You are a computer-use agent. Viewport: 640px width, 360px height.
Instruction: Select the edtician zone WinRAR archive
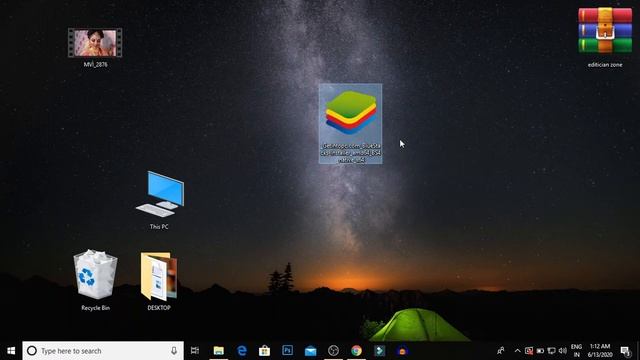[605, 37]
